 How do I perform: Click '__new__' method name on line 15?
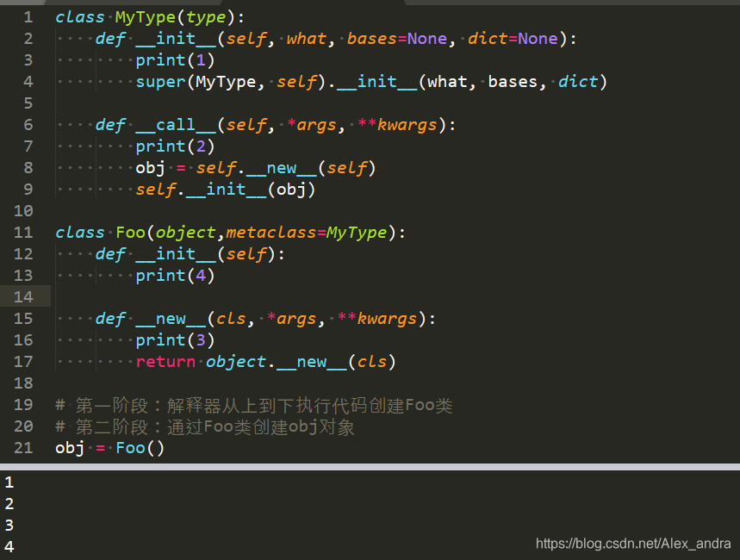point(171,319)
